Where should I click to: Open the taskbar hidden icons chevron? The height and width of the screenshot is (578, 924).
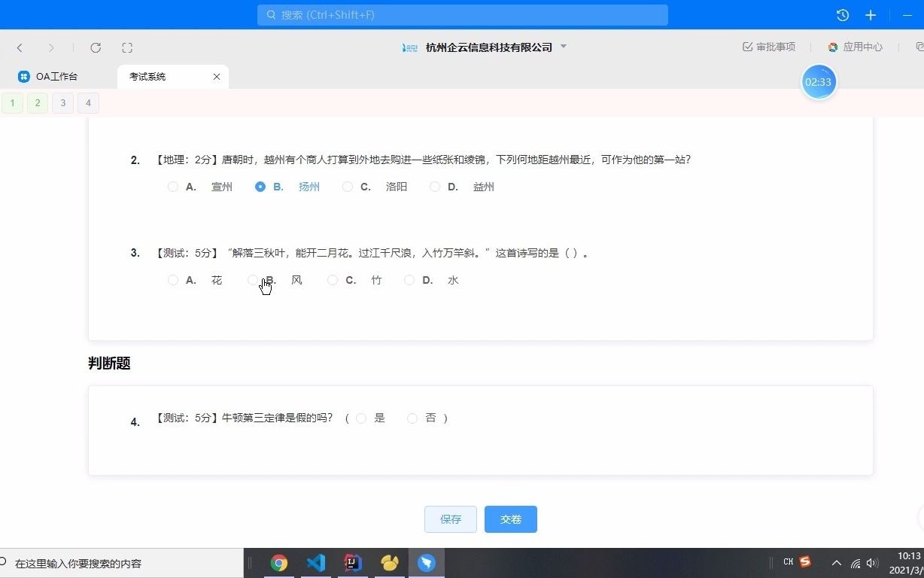click(x=836, y=562)
